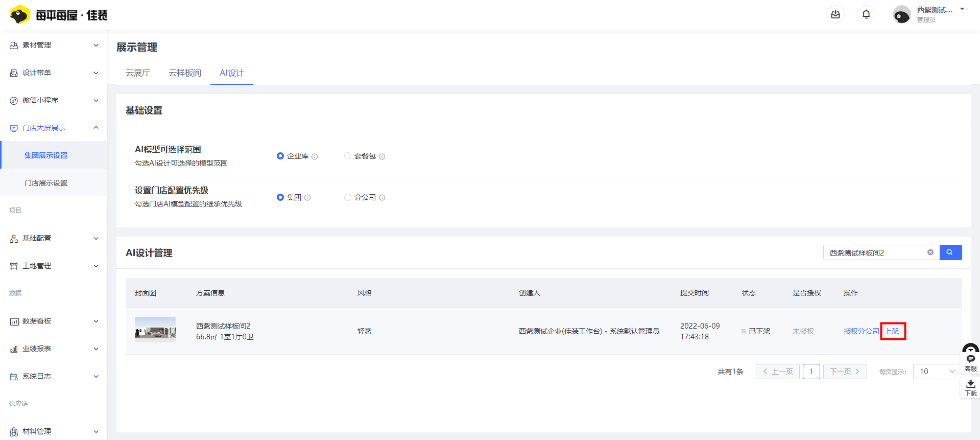Collapse the 门店大屏展示 menu chevron
Viewport: 980px width, 440px height.
point(96,128)
